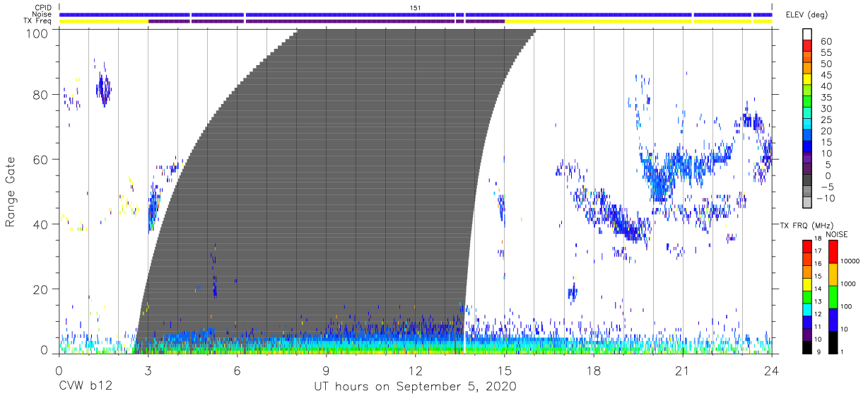Click NOISE colorbar label 1000
The height and width of the screenshot is (401, 868).
[x=848, y=283]
